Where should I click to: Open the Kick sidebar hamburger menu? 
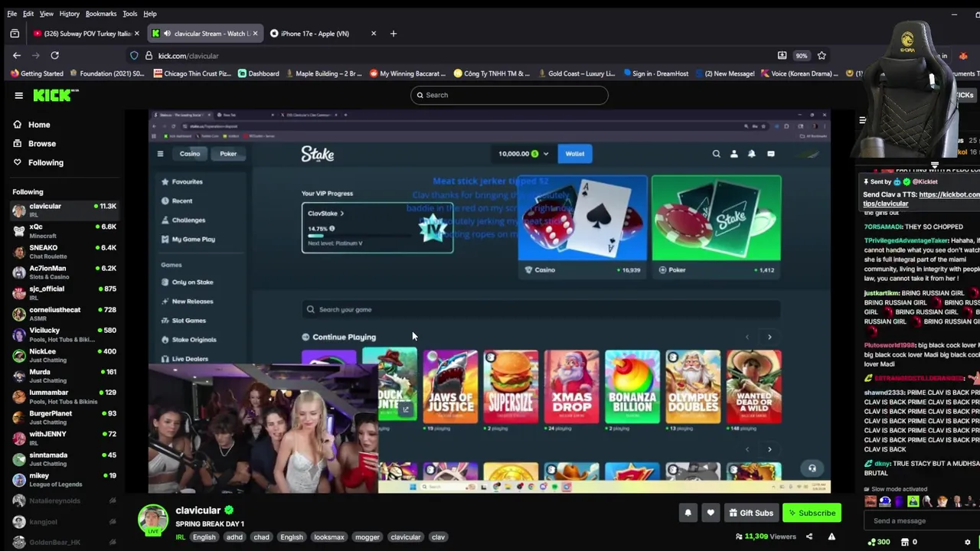[18, 95]
